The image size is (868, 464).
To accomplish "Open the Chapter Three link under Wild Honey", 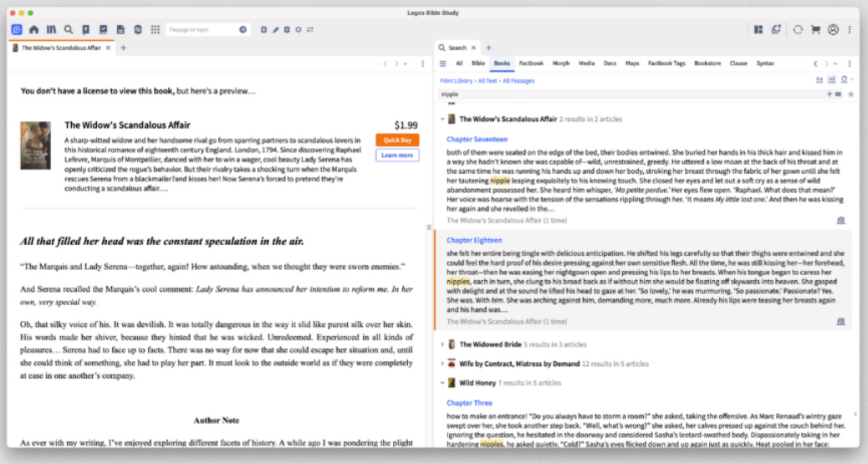I will (x=469, y=403).
